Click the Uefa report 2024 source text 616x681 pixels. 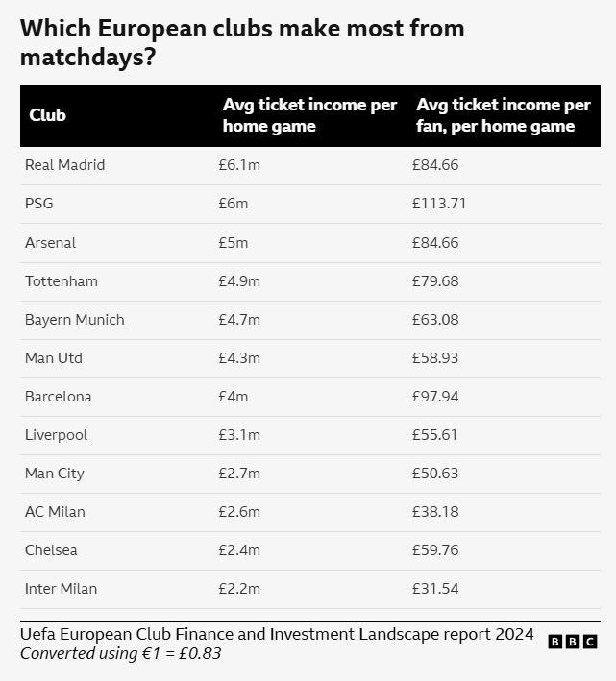pos(277,634)
